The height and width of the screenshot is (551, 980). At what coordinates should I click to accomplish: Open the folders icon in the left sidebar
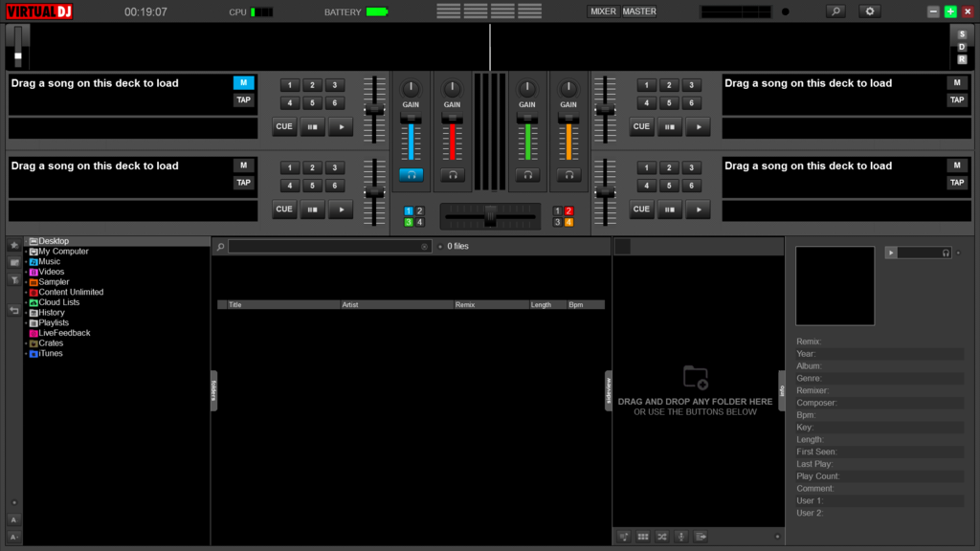pos(13,261)
